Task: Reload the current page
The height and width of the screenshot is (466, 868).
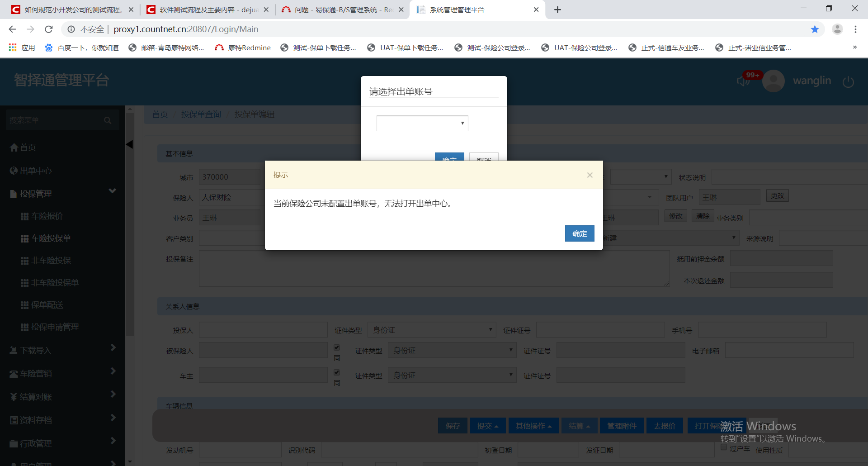Action: point(49,29)
